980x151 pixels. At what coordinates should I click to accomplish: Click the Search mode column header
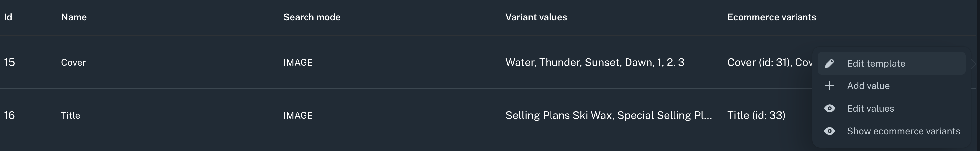coord(311,17)
